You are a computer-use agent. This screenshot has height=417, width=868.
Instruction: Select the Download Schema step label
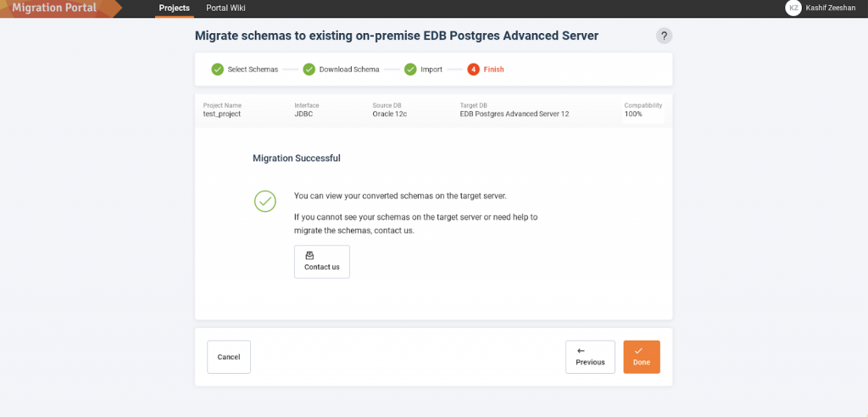[x=349, y=69]
